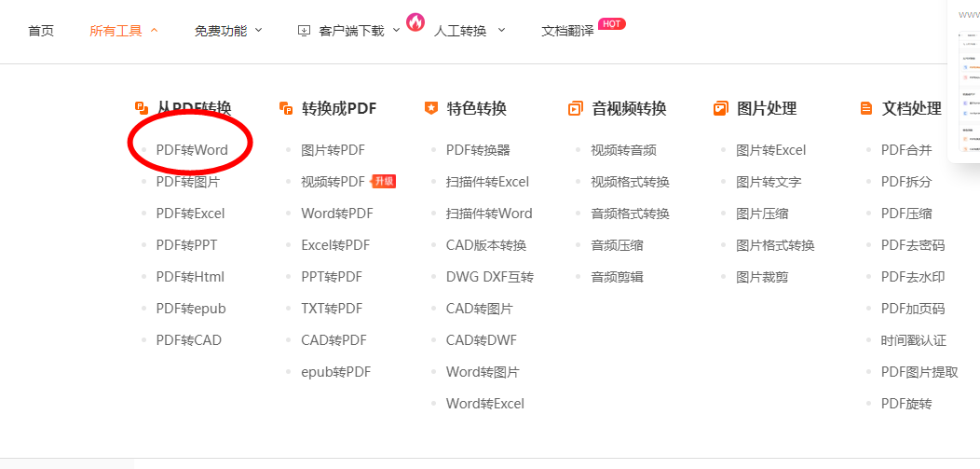Go to the 首页 tab
This screenshot has width=980, height=469.
tap(41, 31)
